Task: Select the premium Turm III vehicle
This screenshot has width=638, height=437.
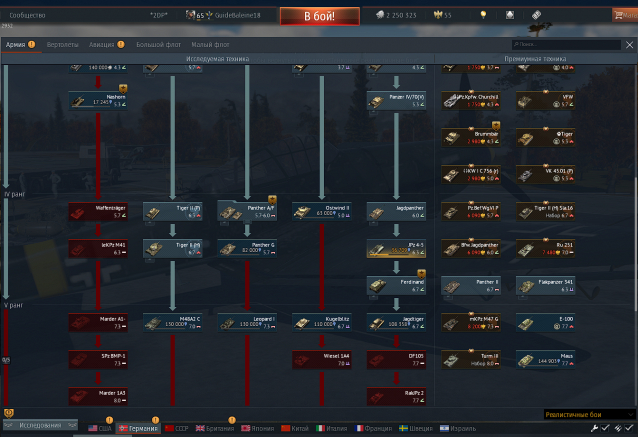Action: [471, 360]
